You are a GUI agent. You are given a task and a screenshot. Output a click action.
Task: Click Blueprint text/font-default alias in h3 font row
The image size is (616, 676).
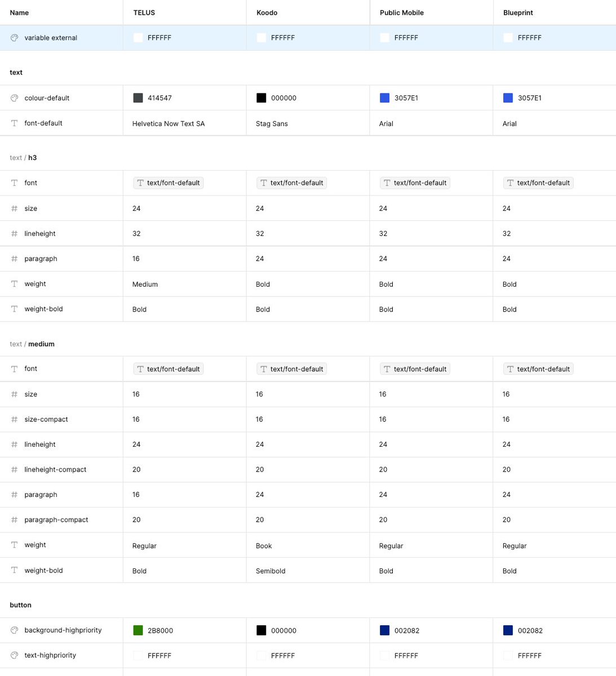tap(539, 183)
